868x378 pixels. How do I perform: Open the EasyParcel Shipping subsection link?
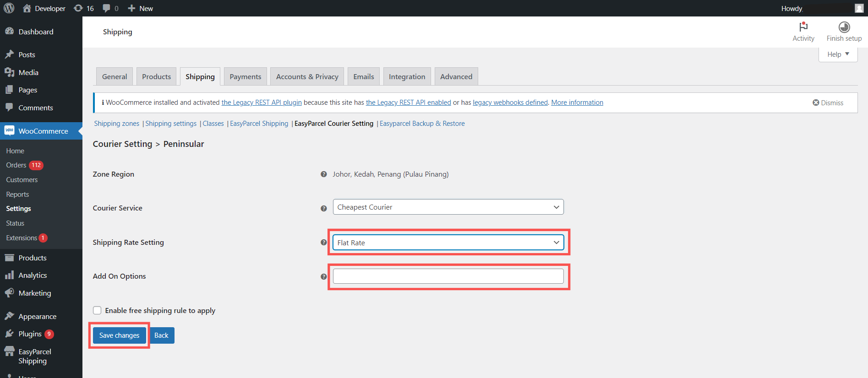tap(259, 124)
